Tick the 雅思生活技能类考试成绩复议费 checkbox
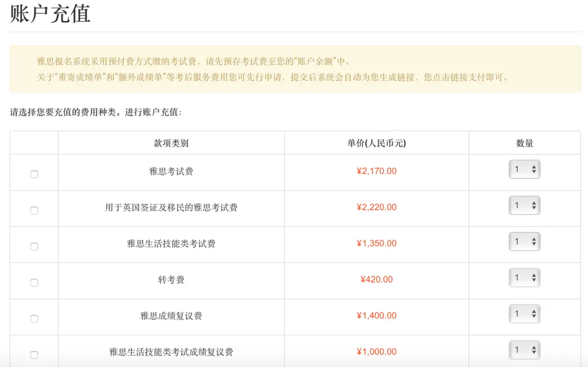This screenshot has height=367, width=588. [34, 354]
